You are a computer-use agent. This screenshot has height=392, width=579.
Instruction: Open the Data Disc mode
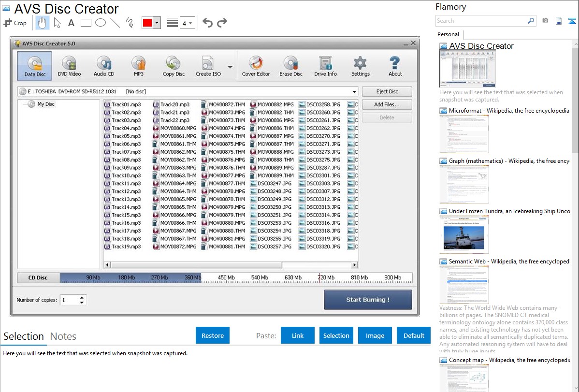(35, 66)
